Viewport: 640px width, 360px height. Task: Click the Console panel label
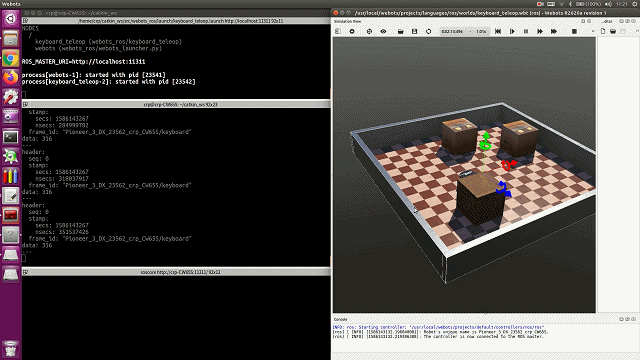[340, 319]
